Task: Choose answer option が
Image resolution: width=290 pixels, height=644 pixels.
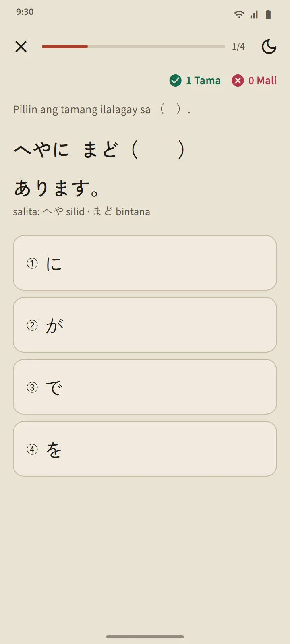Action: (x=145, y=325)
